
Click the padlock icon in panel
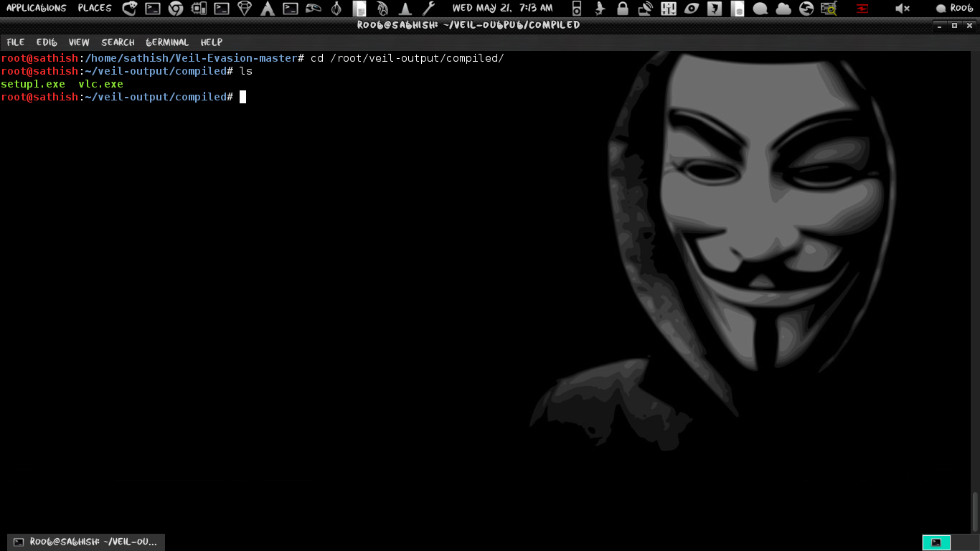(x=623, y=9)
